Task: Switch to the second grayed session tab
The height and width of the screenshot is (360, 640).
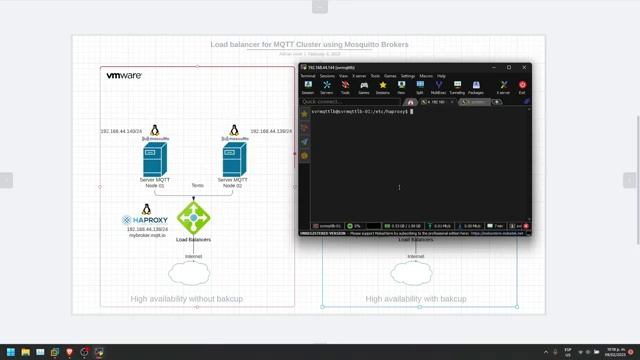Action: point(474,102)
